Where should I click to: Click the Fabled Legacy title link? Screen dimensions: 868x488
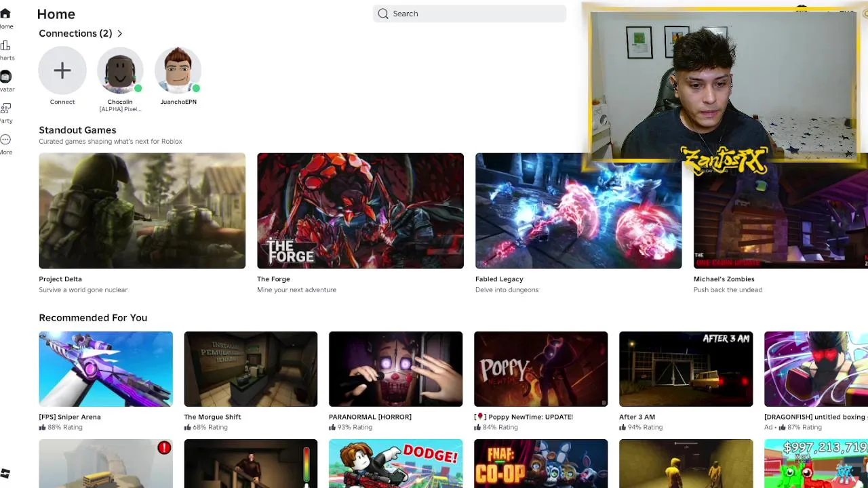[x=499, y=279]
